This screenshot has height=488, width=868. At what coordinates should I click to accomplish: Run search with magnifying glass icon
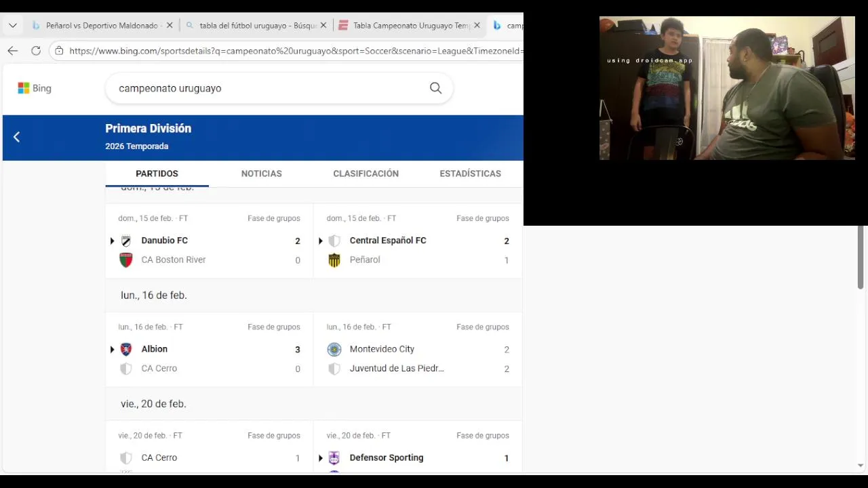[435, 88]
